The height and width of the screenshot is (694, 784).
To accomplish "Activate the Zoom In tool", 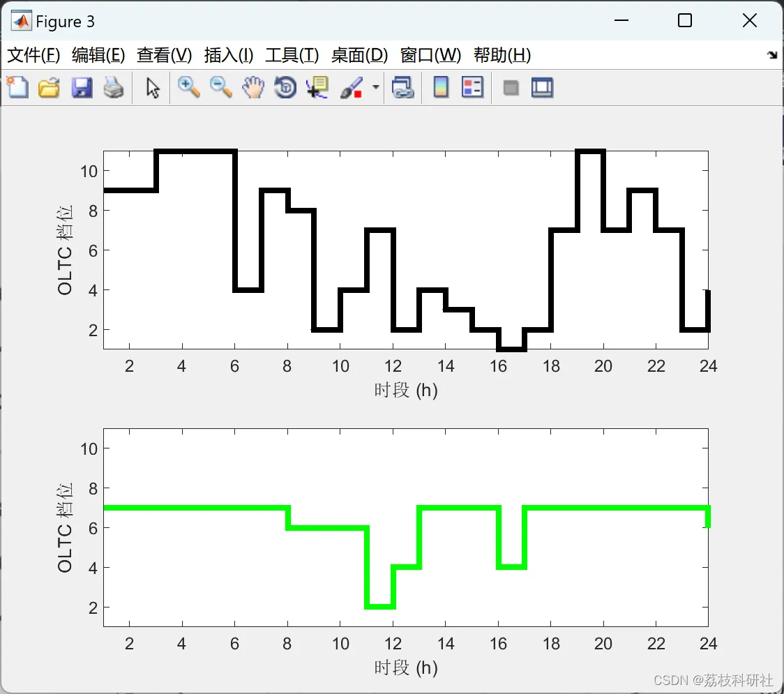I will click(189, 87).
